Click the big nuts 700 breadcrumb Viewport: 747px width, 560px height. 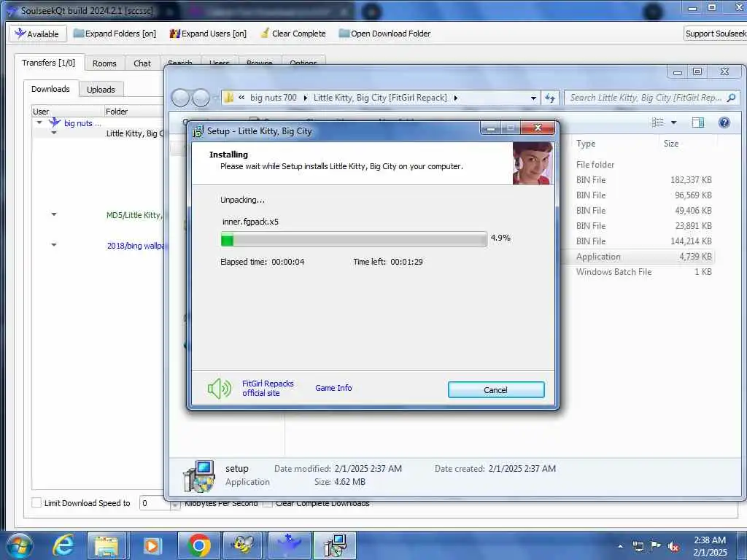click(x=274, y=98)
